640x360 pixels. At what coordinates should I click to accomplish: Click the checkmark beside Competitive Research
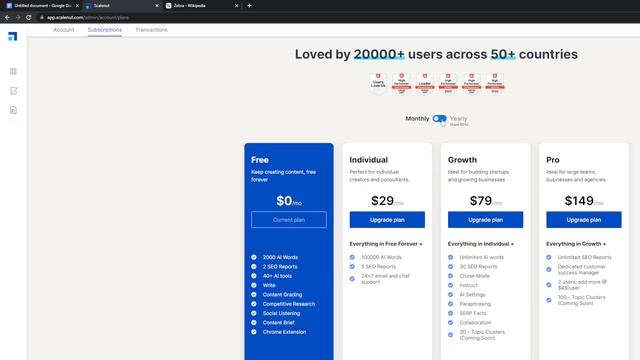pos(254,304)
